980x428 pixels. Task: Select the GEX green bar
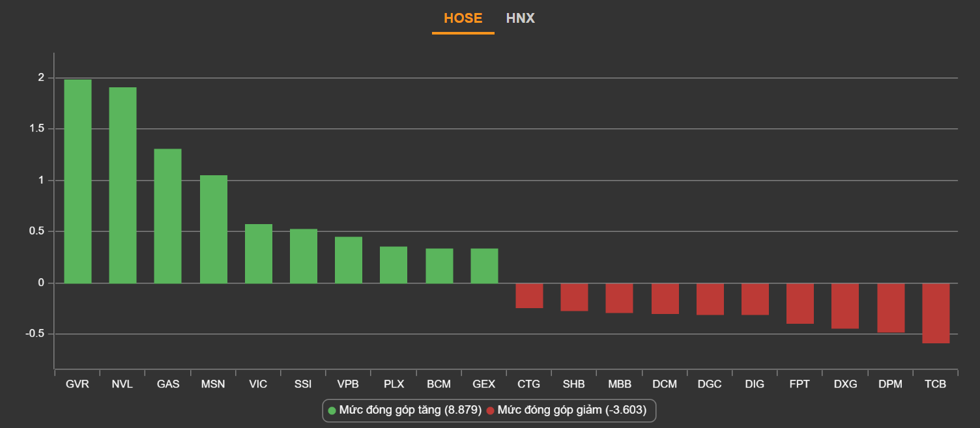point(484,266)
